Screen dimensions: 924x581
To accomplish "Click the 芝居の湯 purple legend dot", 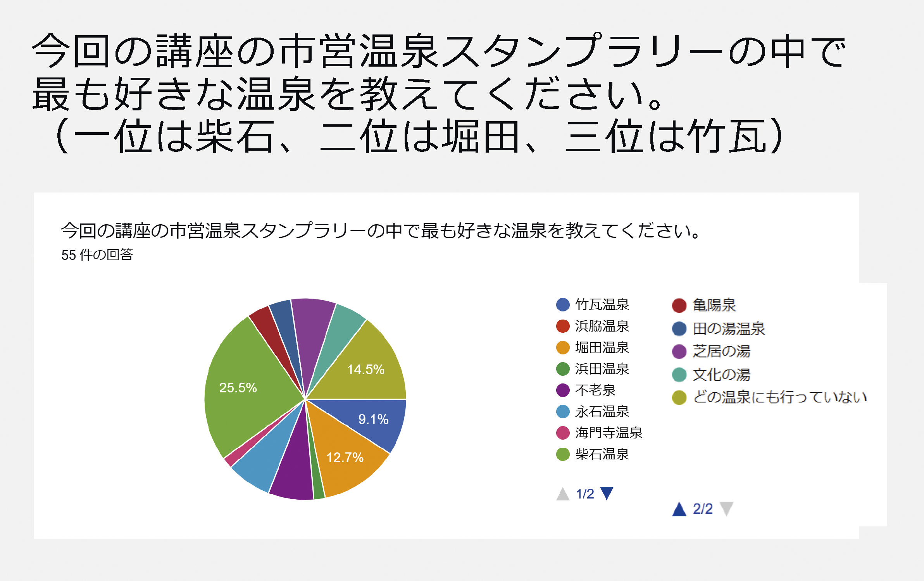I will pos(679,351).
